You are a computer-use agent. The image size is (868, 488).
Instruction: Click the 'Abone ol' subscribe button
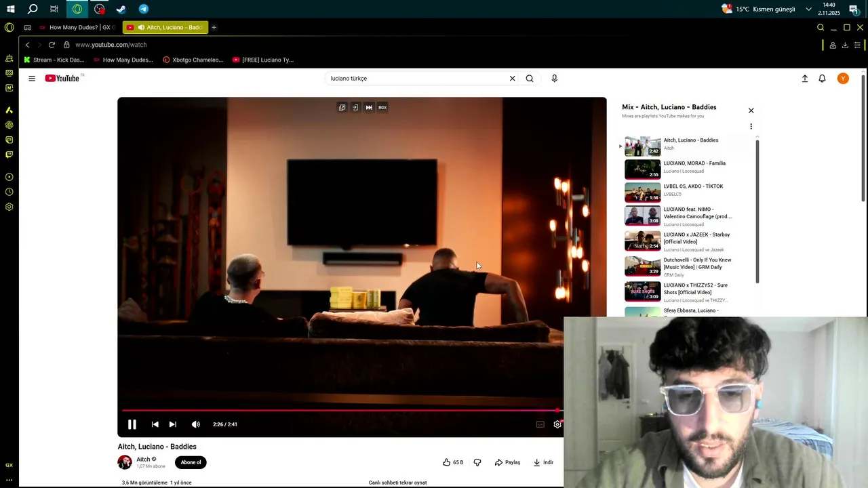191,462
